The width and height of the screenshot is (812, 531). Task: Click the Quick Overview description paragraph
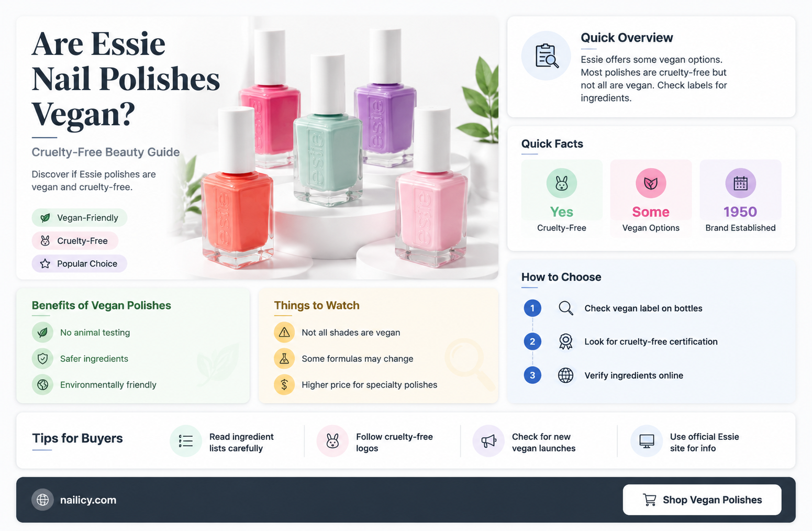tap(654, 79)
